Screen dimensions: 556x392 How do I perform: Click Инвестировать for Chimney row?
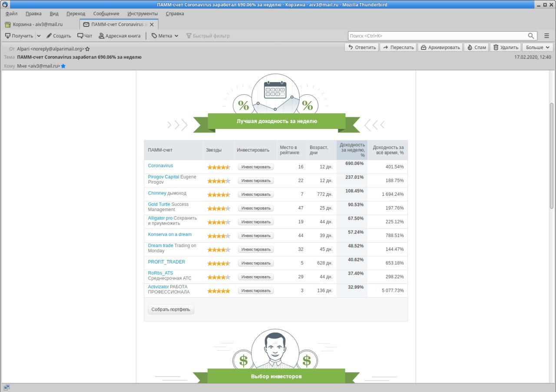[256, 194]
